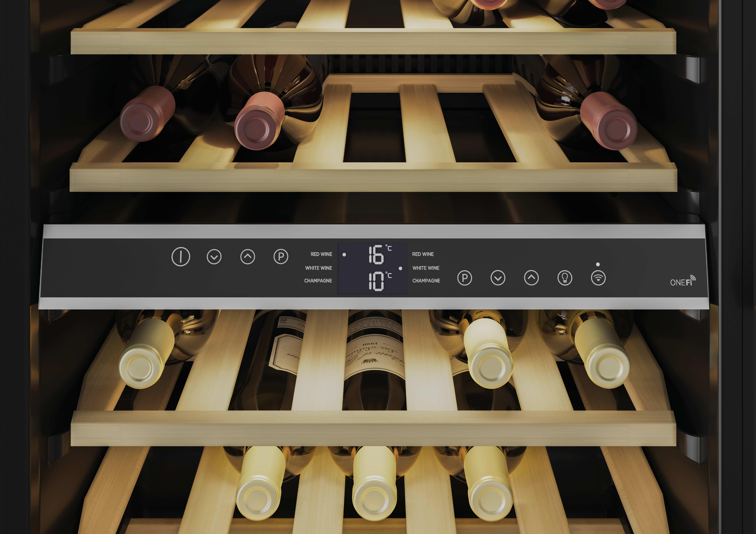Tap the indicator dot beside right WHITE WINE

400,269
